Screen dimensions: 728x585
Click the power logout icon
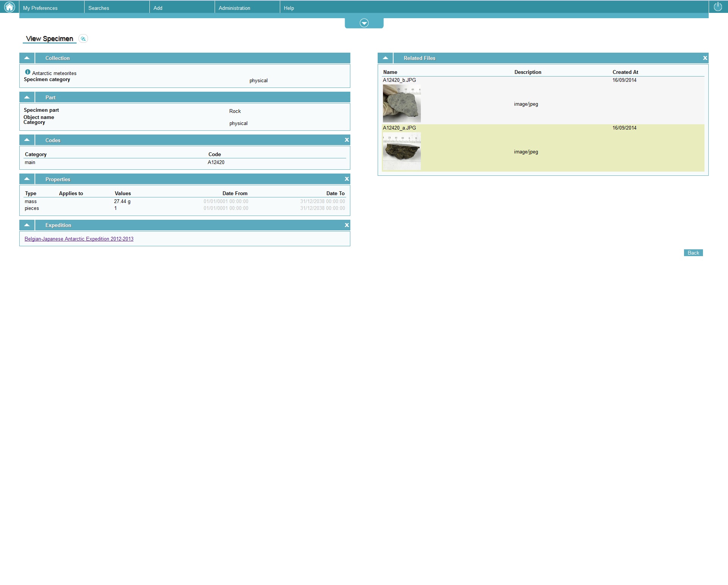tap(718, 7)
